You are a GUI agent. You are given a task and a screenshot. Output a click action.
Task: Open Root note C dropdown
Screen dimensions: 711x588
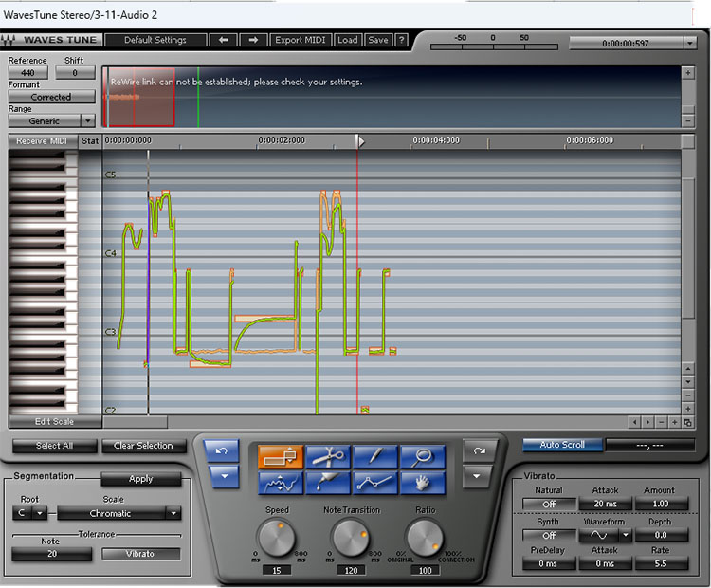tap(40, 514)
